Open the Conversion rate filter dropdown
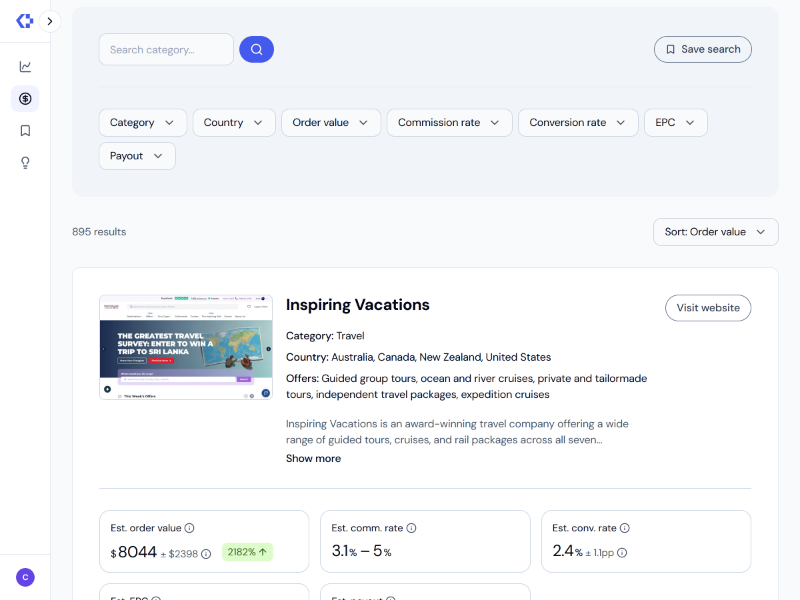 [578, 122]
